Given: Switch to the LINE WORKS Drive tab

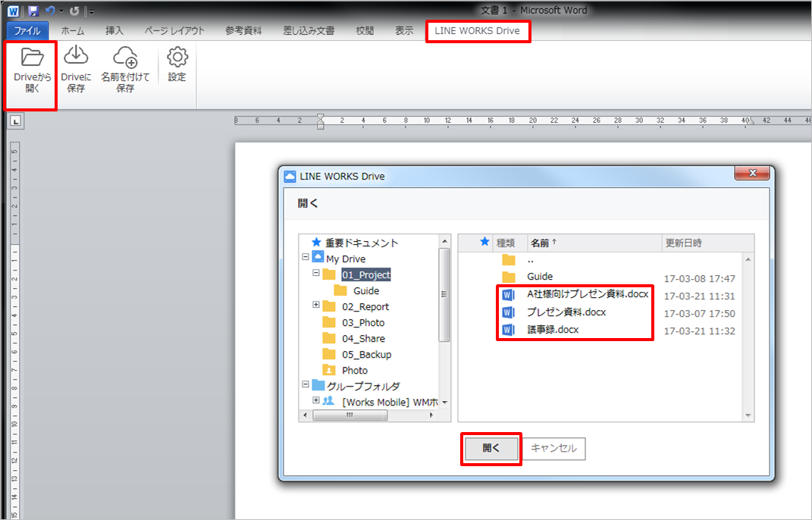Looking at the screenshot, I should 477,31.
